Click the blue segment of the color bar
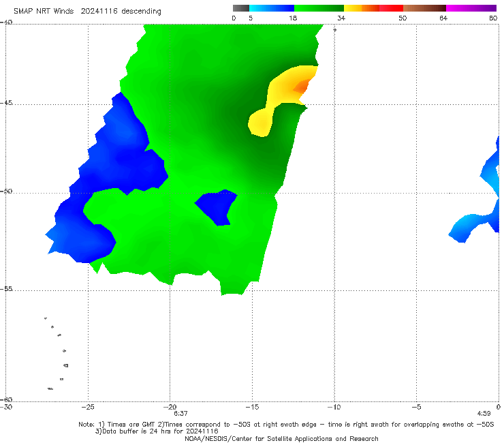The image size is (504, 443). pyautogui.click(x=272, y=8)
